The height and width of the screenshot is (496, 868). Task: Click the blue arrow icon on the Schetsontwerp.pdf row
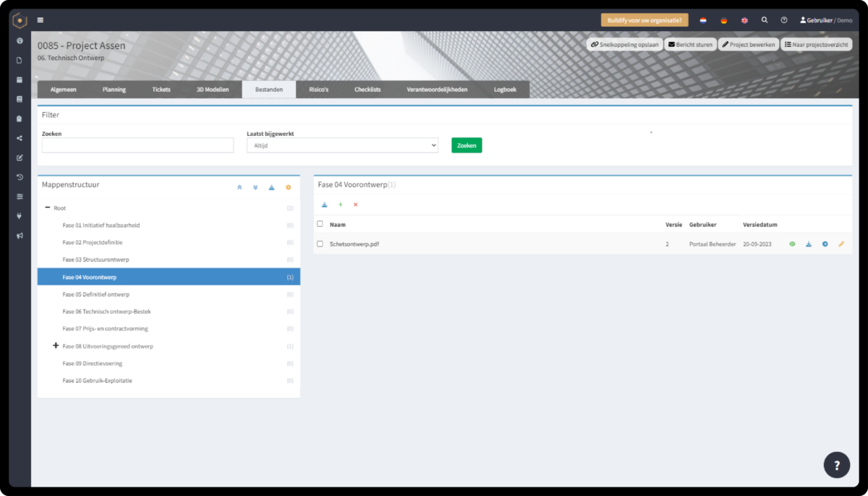[x=825, y=244]
